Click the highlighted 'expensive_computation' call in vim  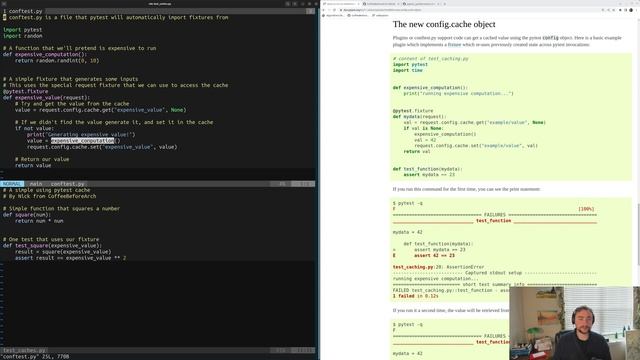tap(82, 140)
